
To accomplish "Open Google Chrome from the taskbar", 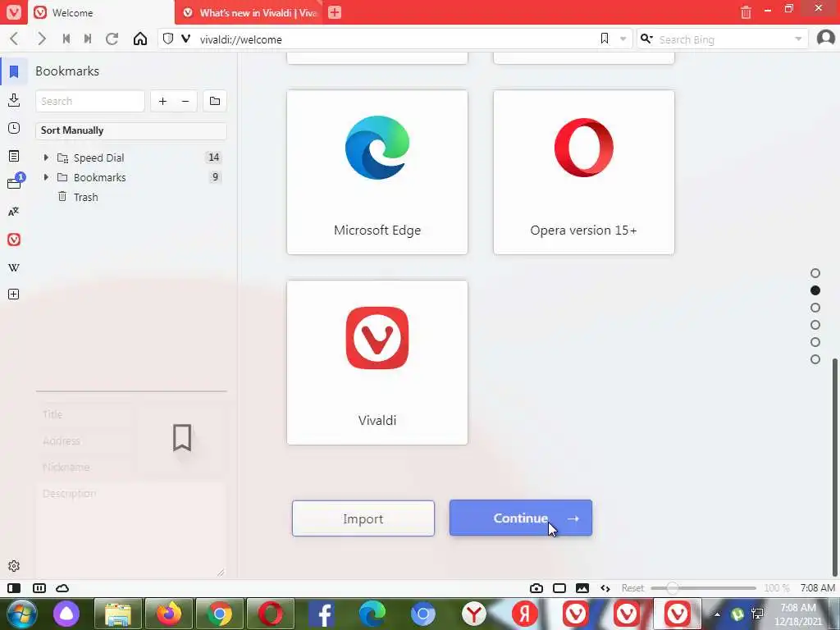I will click(x=220, y=614).
